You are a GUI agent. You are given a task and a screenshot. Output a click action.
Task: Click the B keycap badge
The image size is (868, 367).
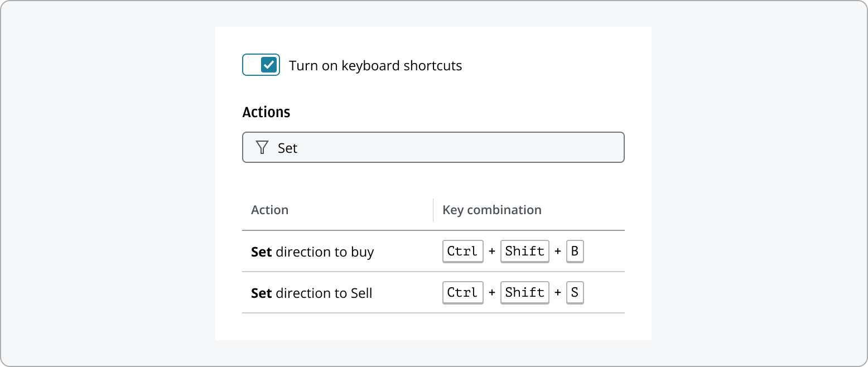[x=575, y=251]
